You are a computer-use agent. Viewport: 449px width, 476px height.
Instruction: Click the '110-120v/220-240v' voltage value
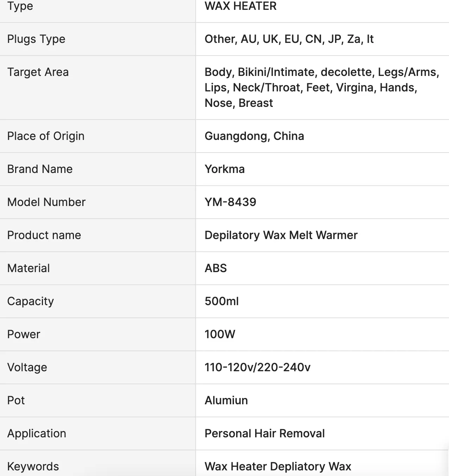click(258, 367)
